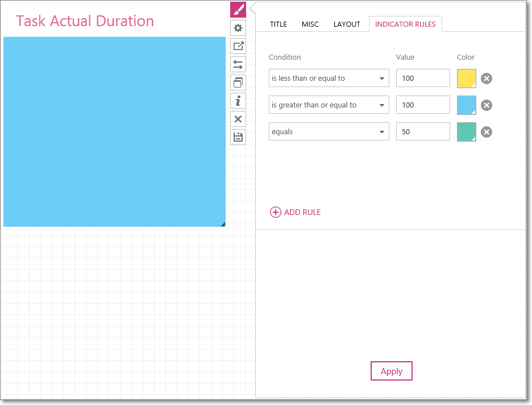Select the INDICATOR RULES tab
The height and width of the screenshot is (405, 532).
click(405, 24)
